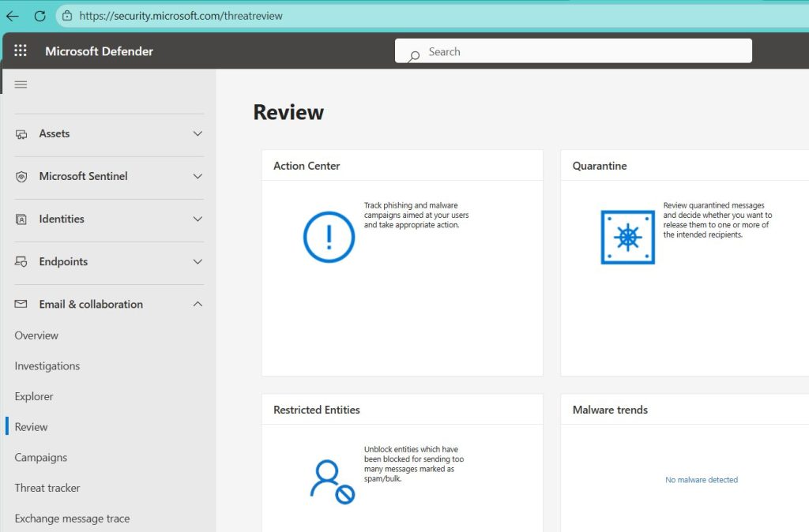Click the Email & collaboration envelope icon
Viewport: 809px width, 532px height.
[x=21, y=305]
